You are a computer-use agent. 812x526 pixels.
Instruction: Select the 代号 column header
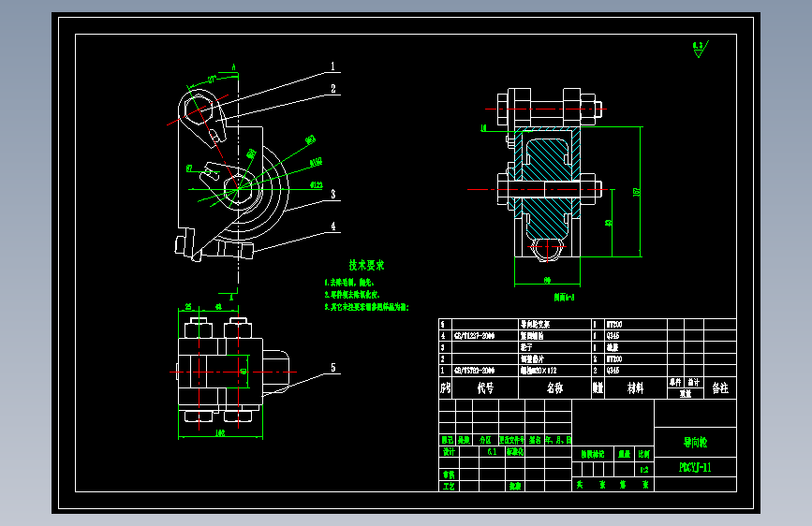pyautogui.click(x=485, y=387)
